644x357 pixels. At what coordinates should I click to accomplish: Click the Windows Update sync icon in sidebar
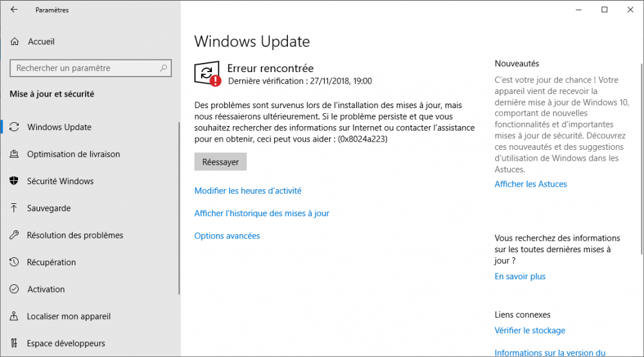(x=14, y=127)
